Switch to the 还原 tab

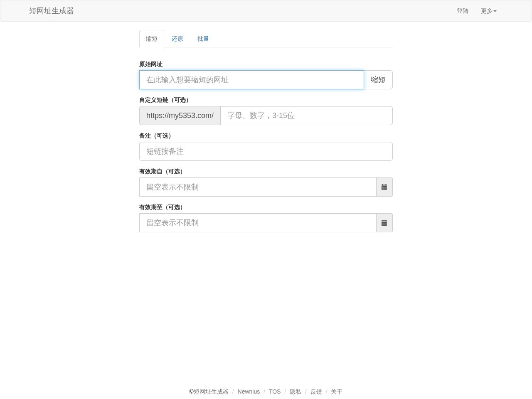click(177, 39)
